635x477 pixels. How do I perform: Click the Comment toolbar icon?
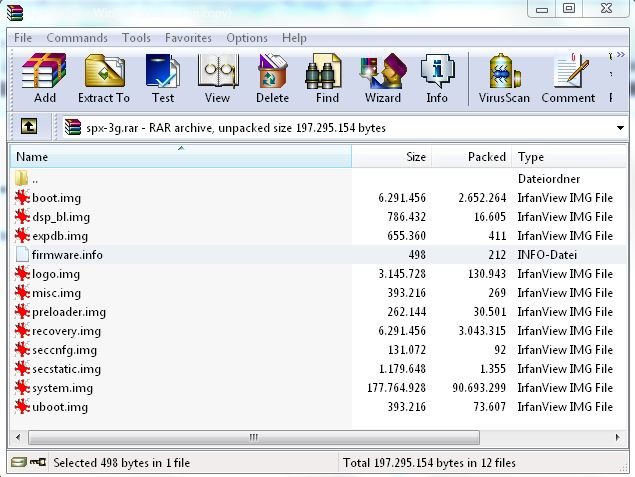click(571, 71)
